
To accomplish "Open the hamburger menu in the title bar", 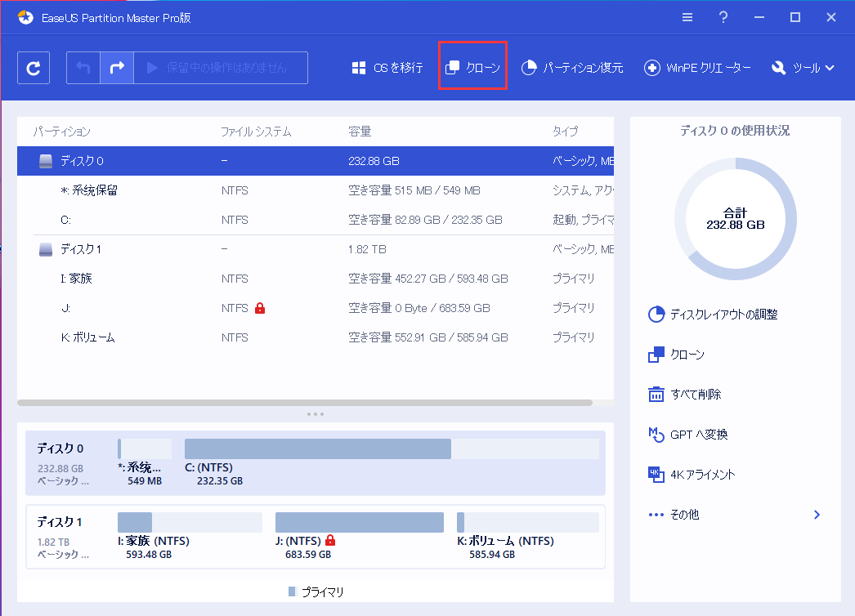I will (x=687, y=17).
